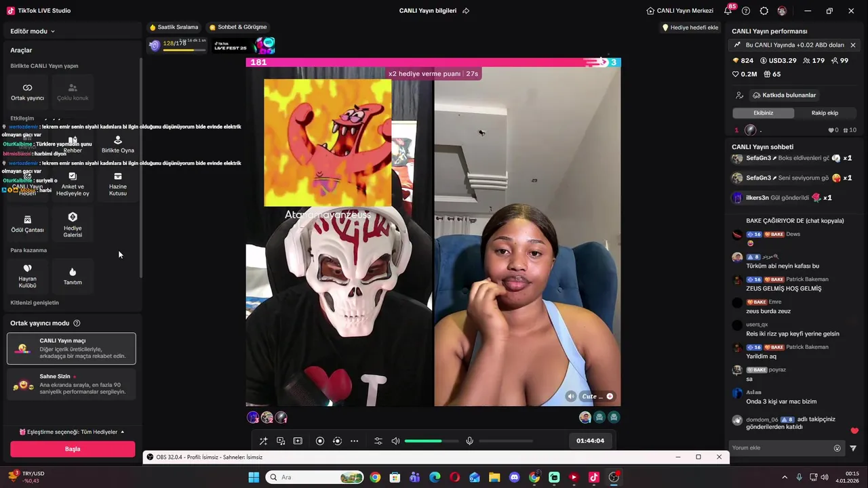Click the top-ranked opponent viewer avatar

pos(585,418)
